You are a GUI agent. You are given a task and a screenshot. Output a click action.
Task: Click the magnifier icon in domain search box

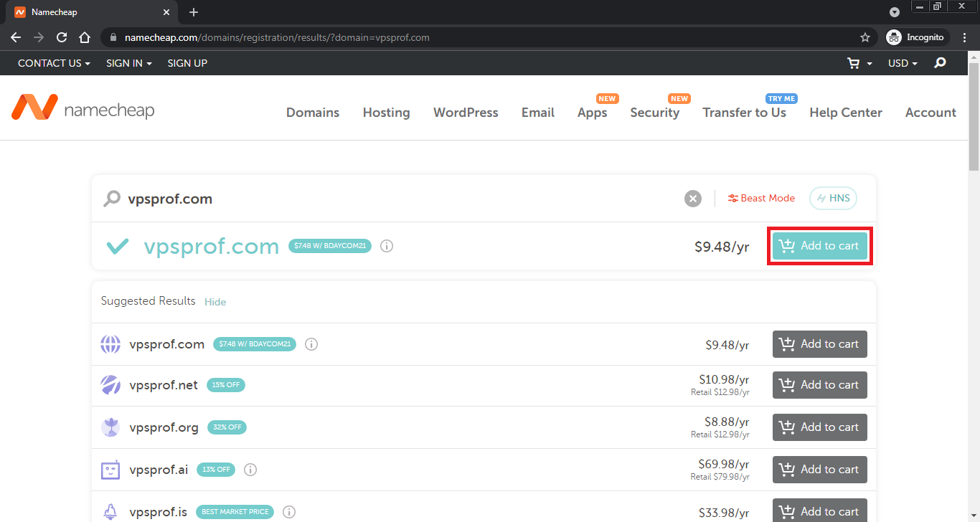[x=112, y=199]
